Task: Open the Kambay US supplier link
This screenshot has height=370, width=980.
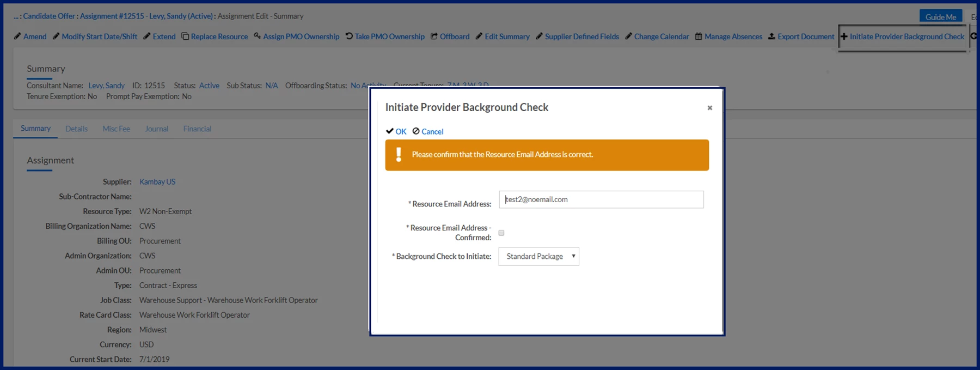Action: 157,181
